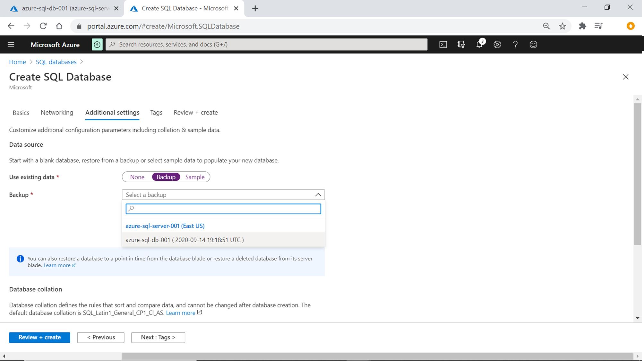Click the Review + create button

pyautogui.click(x=39, y=337)
